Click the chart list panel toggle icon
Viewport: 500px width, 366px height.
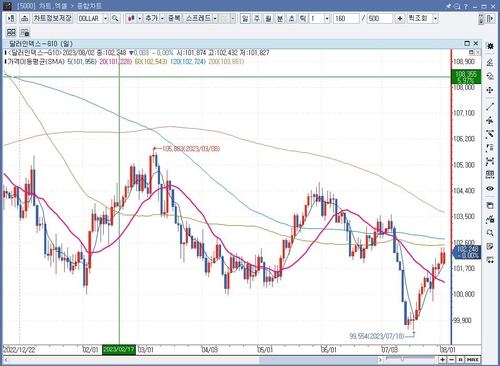coord(11,19)
